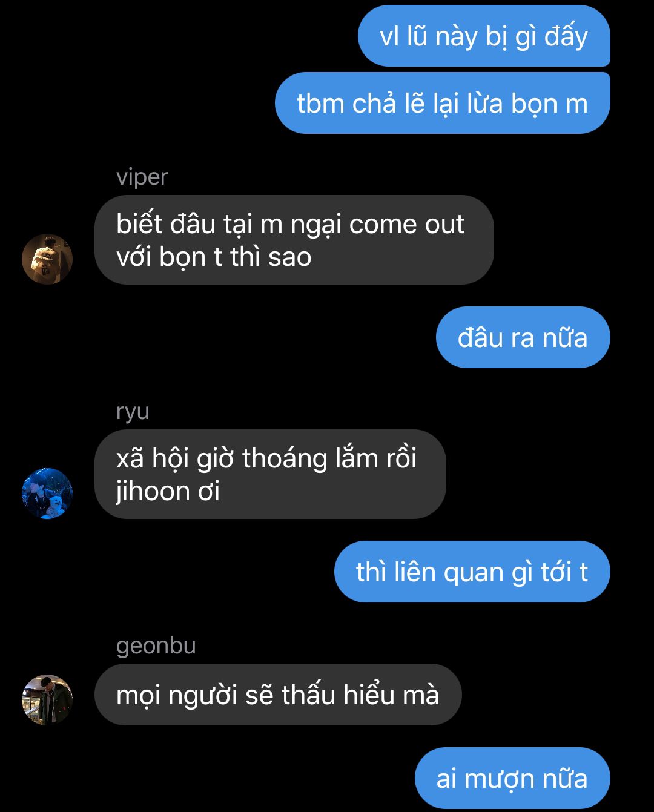Click 'come out' text in viper's bubble
This screenshot has height=812, width=654.
click(x=407, y=224)
